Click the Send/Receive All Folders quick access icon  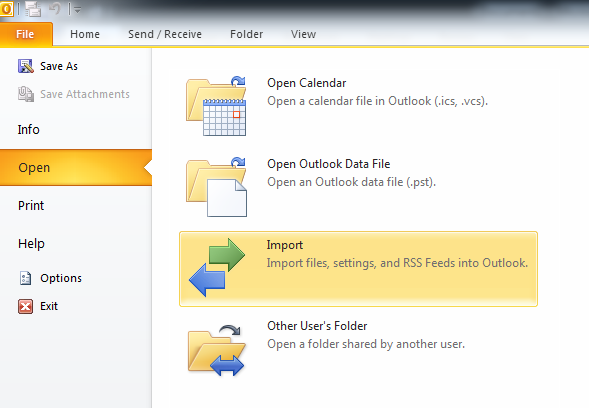[x=33, y=9]
